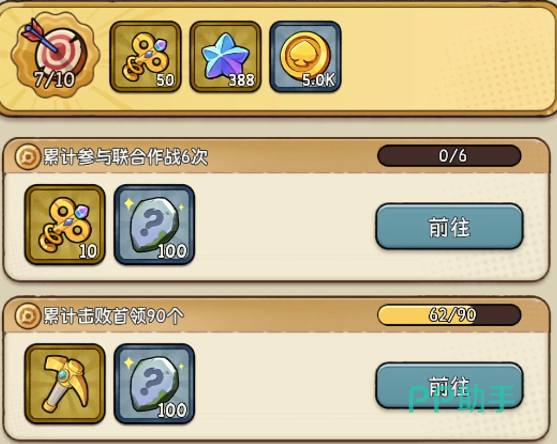
Task: Tap the 0/6 progress bar
Action: point(449,156)
